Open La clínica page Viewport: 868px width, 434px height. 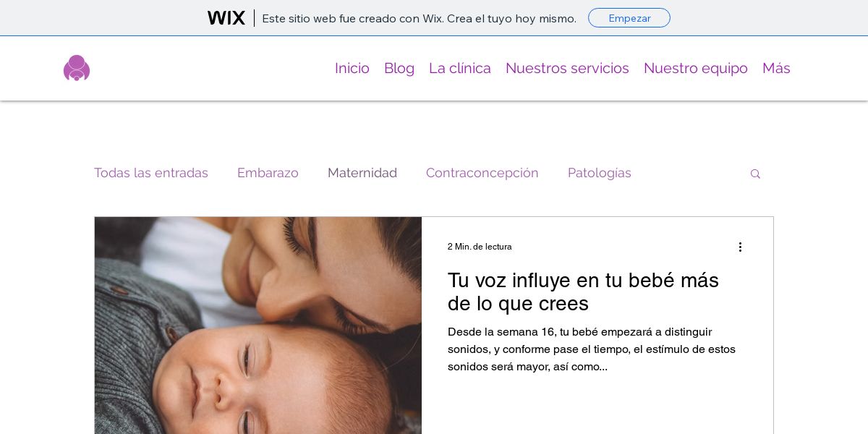(x=460, y=68)
